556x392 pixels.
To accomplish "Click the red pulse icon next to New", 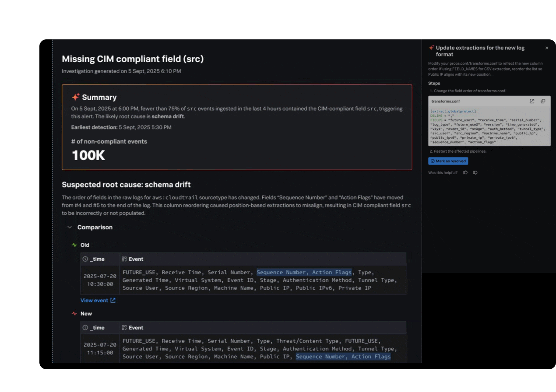I will [74, 314].
